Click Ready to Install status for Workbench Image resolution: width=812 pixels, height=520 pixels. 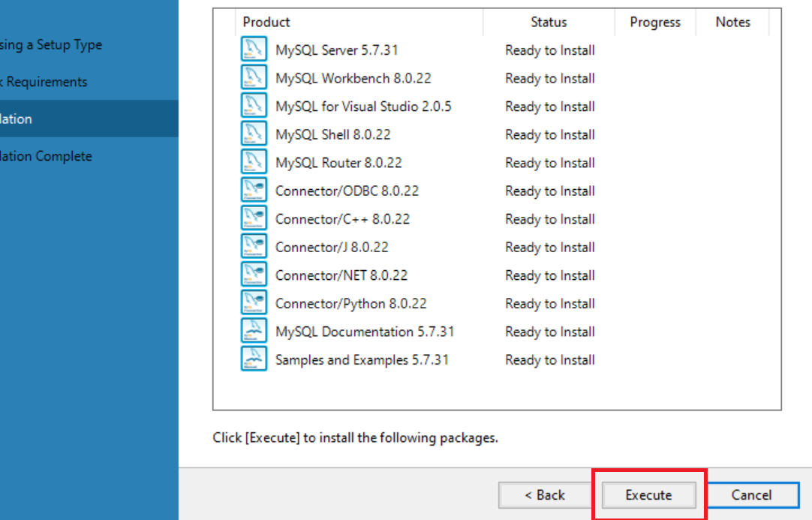click(550, 78)
